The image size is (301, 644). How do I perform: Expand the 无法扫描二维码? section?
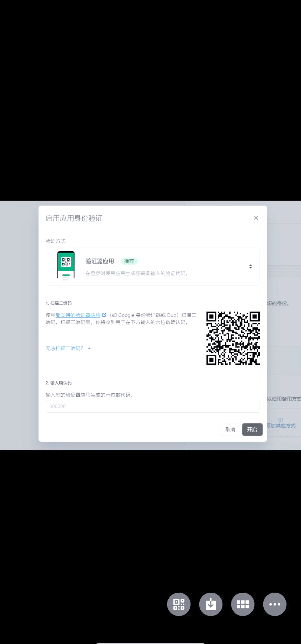68,348
